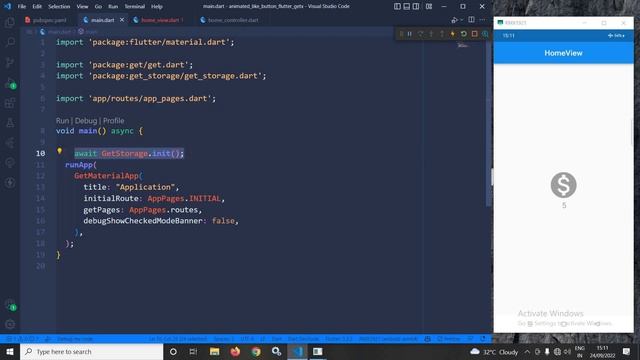Open the Extensions view in activity bar
The image size is (640, 360).
point(10,102)
